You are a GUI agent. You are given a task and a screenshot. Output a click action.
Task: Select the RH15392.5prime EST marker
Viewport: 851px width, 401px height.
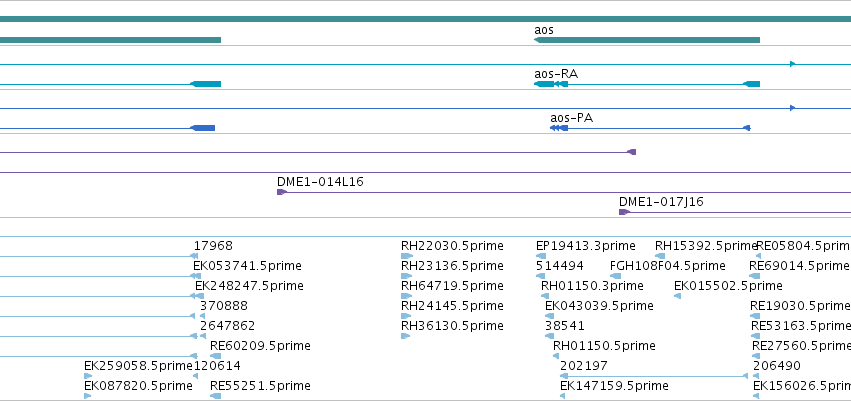tap(660, 256)
